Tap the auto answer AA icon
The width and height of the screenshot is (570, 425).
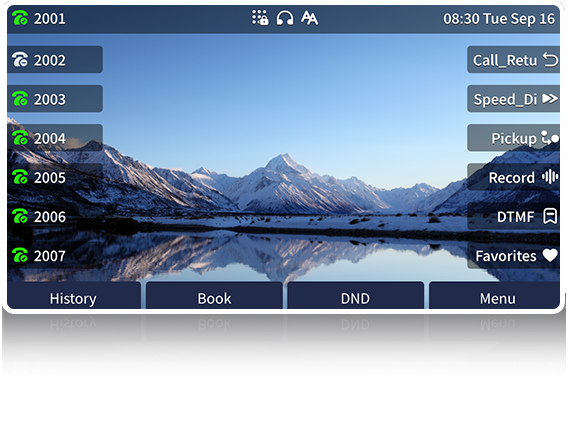tap(309, 18)
